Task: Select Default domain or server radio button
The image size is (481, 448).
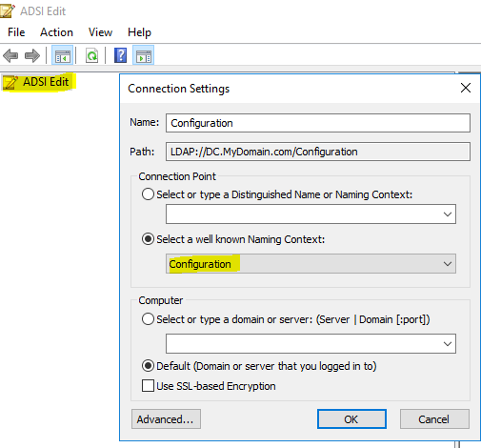Action: coord(148,366)
